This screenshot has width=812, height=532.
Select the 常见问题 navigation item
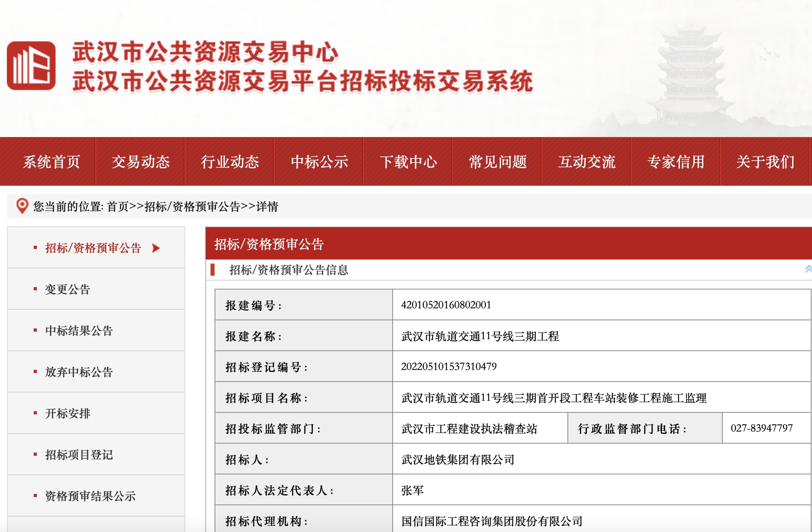tap(497, 162)
